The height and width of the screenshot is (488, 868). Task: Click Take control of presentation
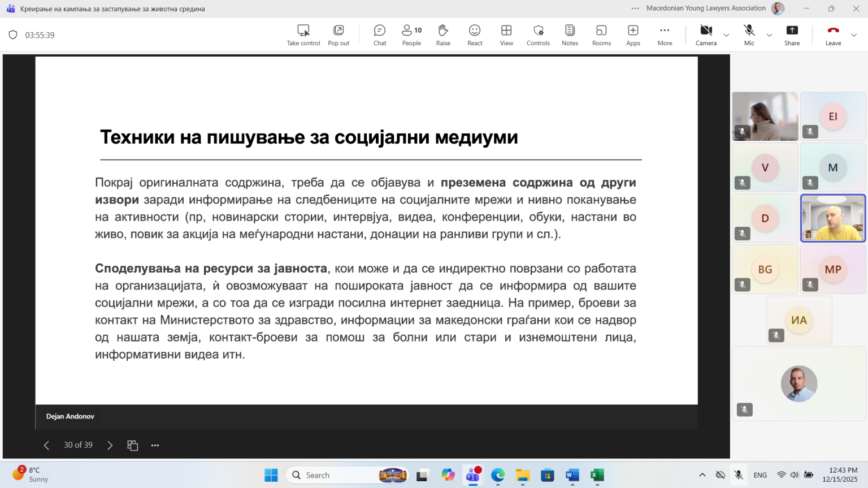point(303,34)
